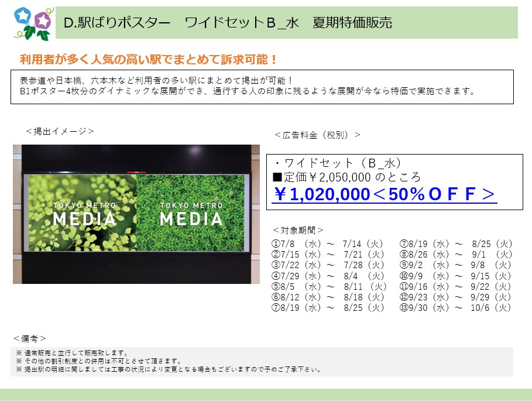The image size is (532, 401).
Task: Click the orange headline '利用者が多く人気の高い駅でまとめて訴求可能!'
Action: pos(148,59)
